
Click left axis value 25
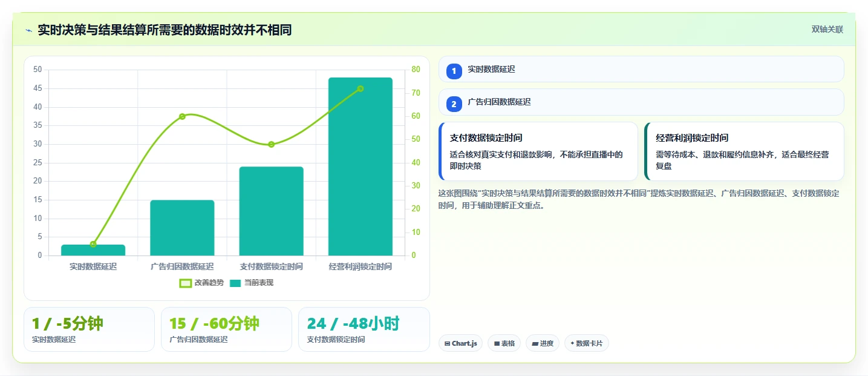click(x=38, y=162)
